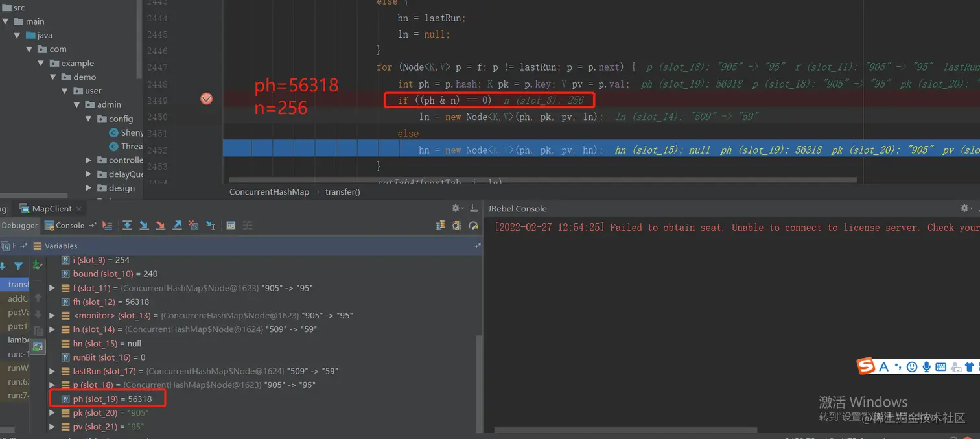Image resolution: width=980 pixels, height=439 pixels.
Task: Click the Variables panel vertical scrollbar
Action: click(x=480, y=383)
